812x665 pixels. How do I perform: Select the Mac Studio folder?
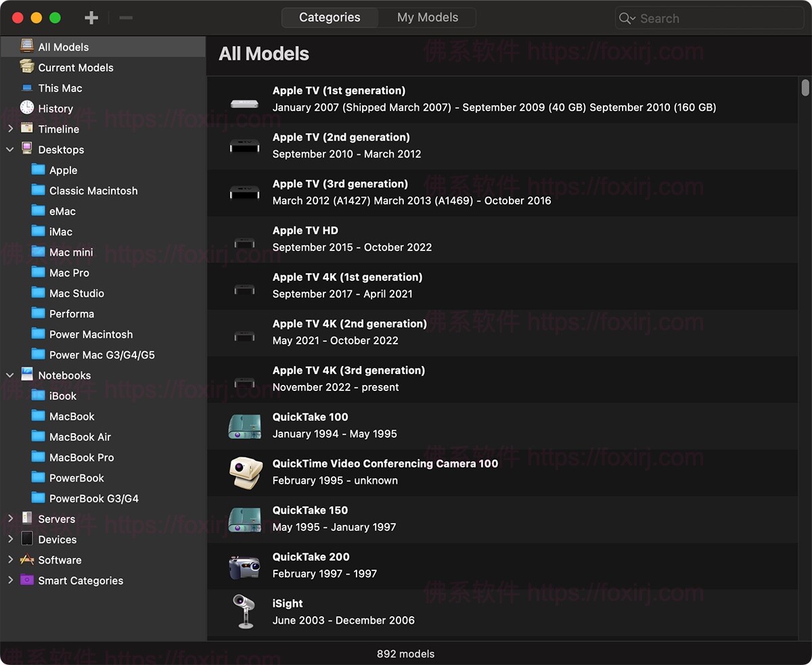[x=76, y=293]
